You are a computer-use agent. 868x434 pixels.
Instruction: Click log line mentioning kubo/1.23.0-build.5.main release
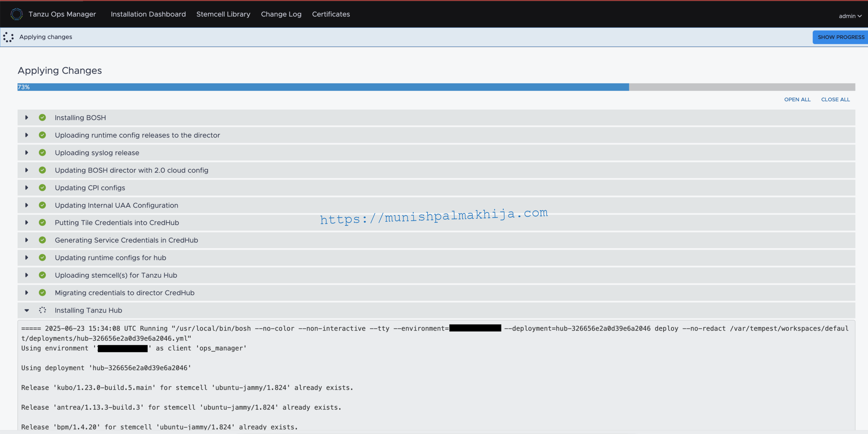click(x=187, y=388)
